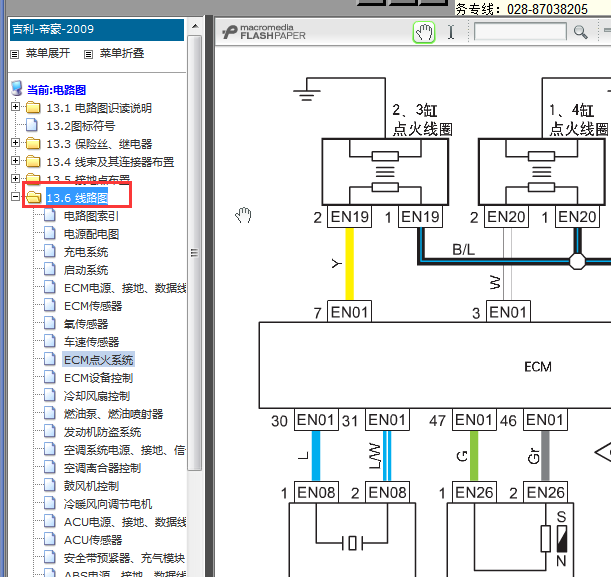Click the 13.2图标符号 document icon
Image resolution: width=611 pixels, height=577 pixels.
[32, 125]
